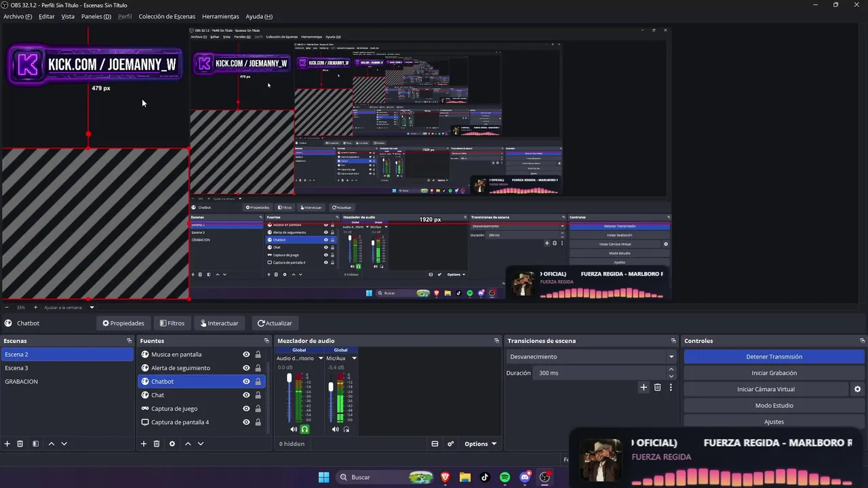The height and width of the screenshot is (488, 868).
Task: Hide the Musica en pantalla source
Action: click(x=246, y=354)
